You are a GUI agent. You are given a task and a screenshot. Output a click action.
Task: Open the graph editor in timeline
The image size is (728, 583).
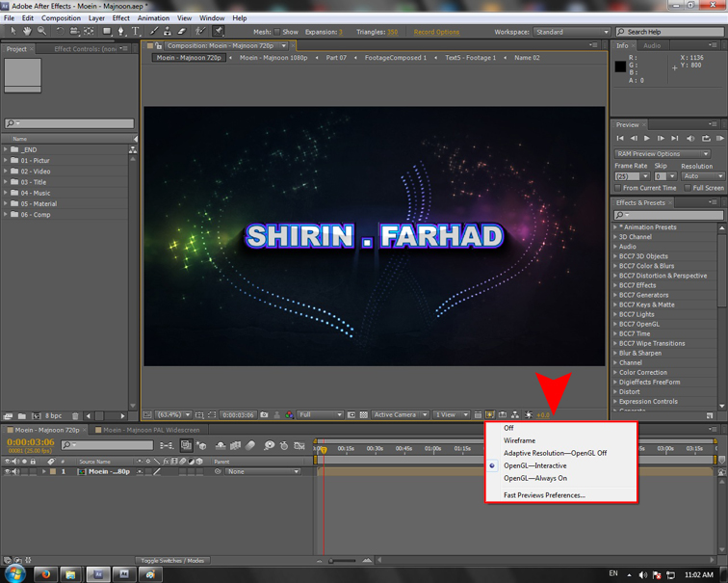pos(299,446)
